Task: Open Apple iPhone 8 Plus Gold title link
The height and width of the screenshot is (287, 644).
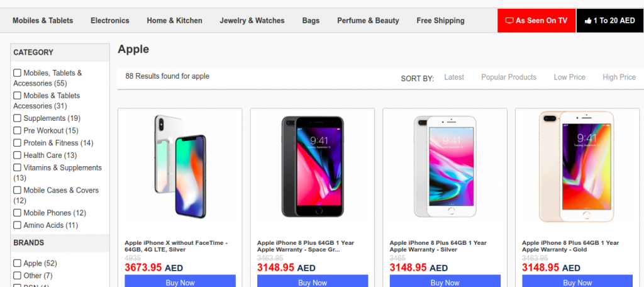Action: click(570, 246)
